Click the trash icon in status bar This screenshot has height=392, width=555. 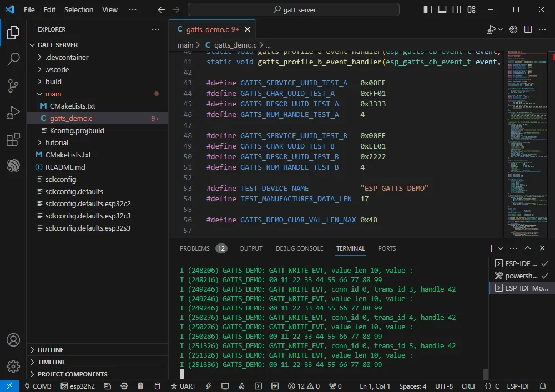click(140, 386)
